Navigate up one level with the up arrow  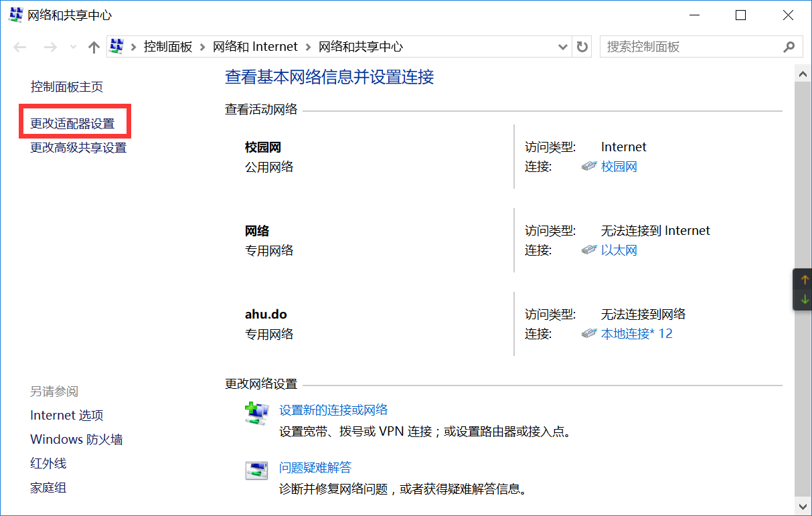click(93, 46)
